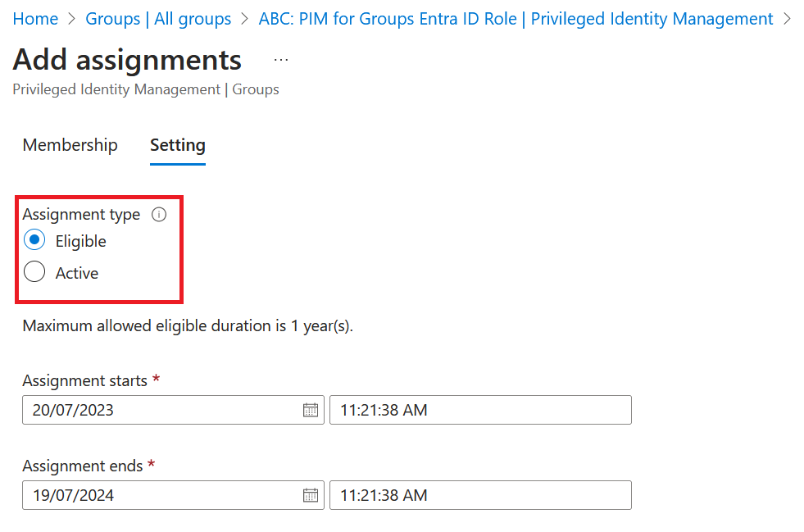The height and width of the screenshot is (532, 804).
Task: Click the Assignment ends time field
Action: tap(479, 495)
